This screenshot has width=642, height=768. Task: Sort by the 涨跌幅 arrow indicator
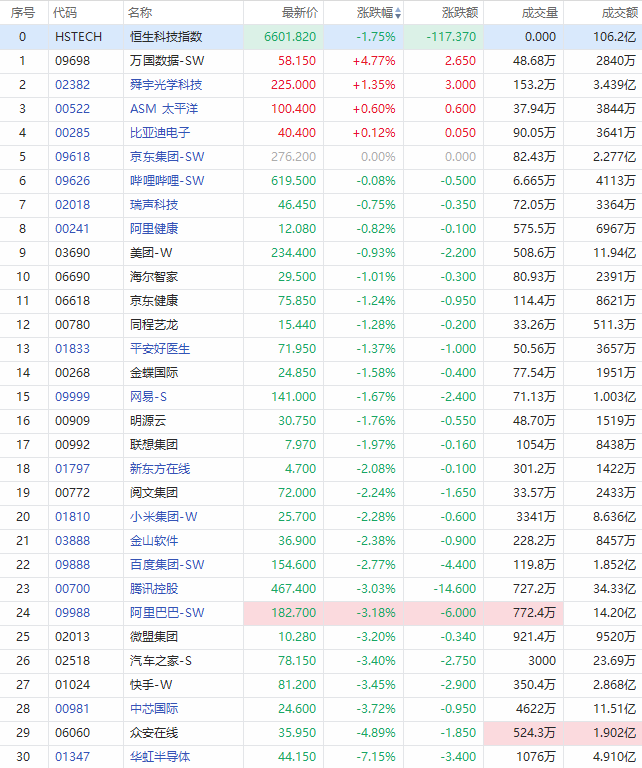[398, 13]
